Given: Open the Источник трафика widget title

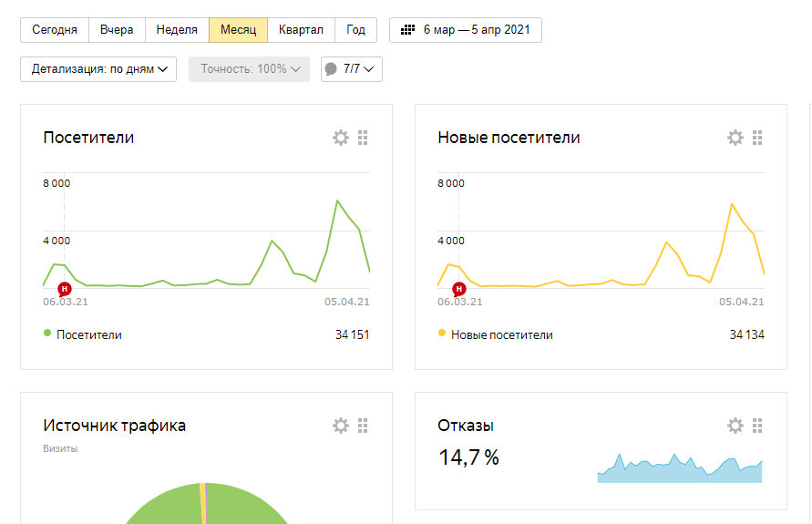Looking at the screenshot, I should click(115, 426).
